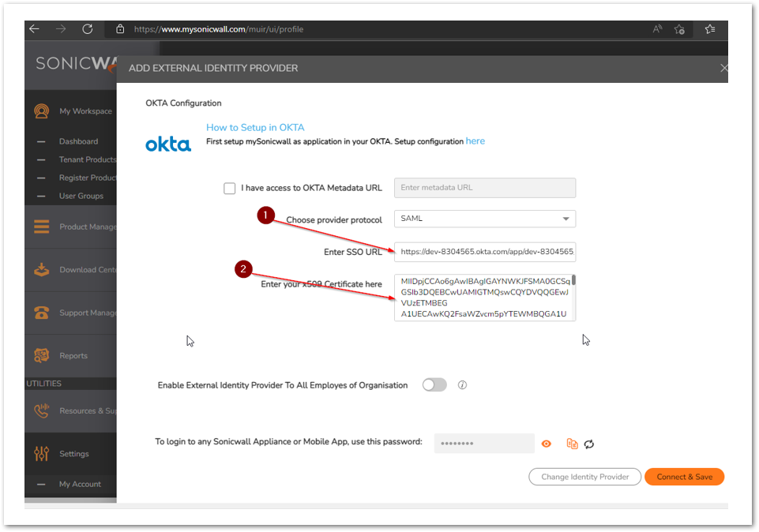Click the info icon beside the toggle
This screenshot has width=759, height=532.
463,385
